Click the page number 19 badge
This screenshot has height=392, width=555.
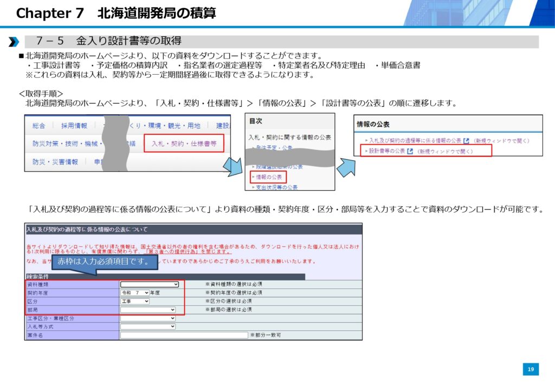pos(531,369)
